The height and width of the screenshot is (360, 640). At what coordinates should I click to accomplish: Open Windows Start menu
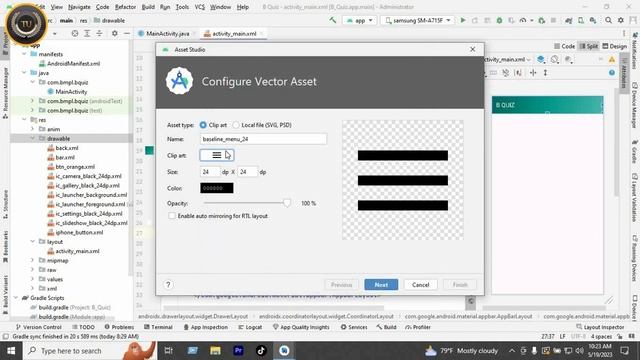click(x=11, y=351)
